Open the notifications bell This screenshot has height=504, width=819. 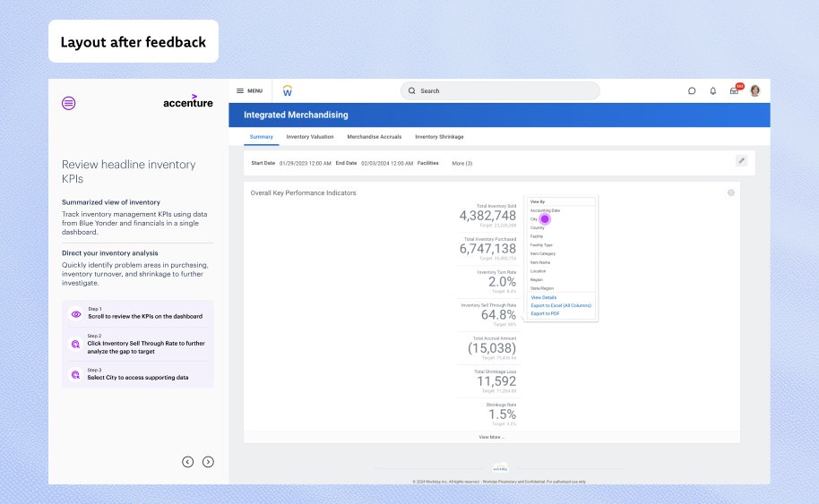[712, 90]
